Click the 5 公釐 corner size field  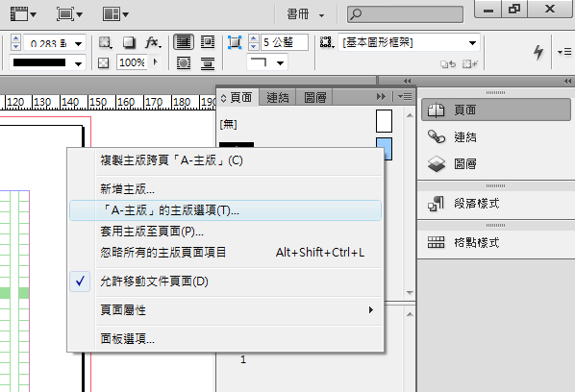(284, 42)
